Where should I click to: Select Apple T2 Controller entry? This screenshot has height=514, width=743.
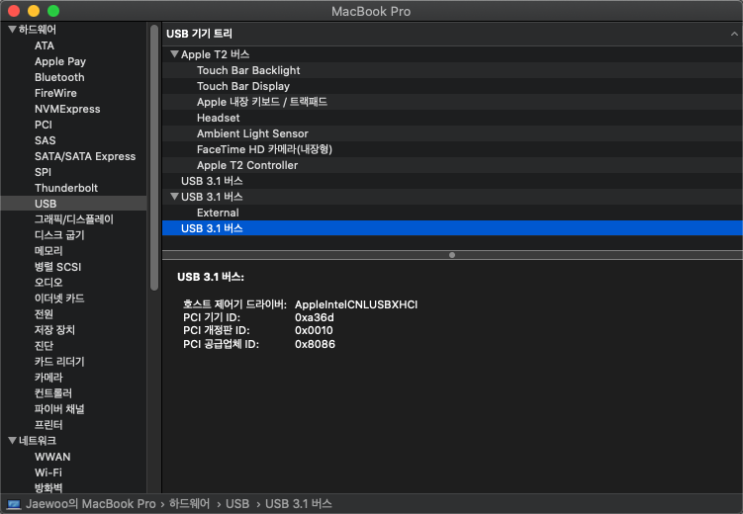tap(247, 165)
